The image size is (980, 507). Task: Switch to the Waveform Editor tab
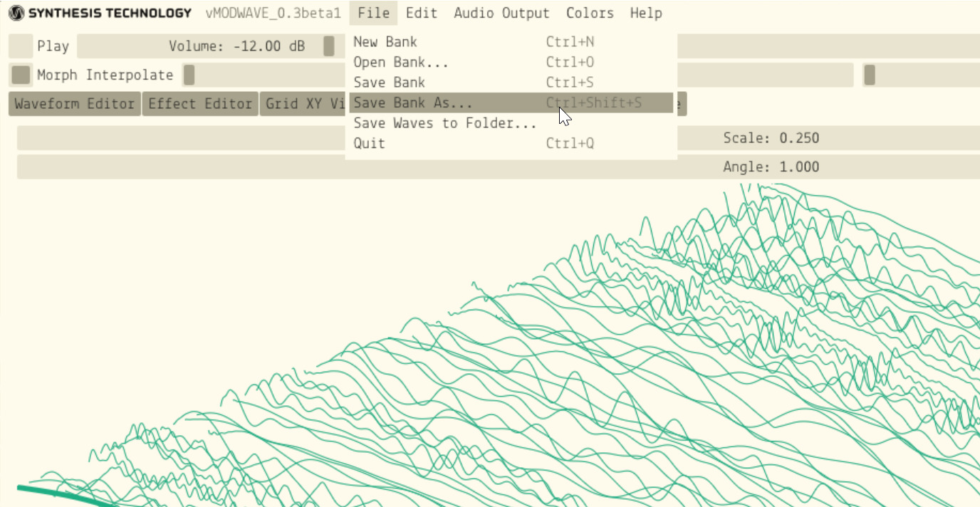75,104
